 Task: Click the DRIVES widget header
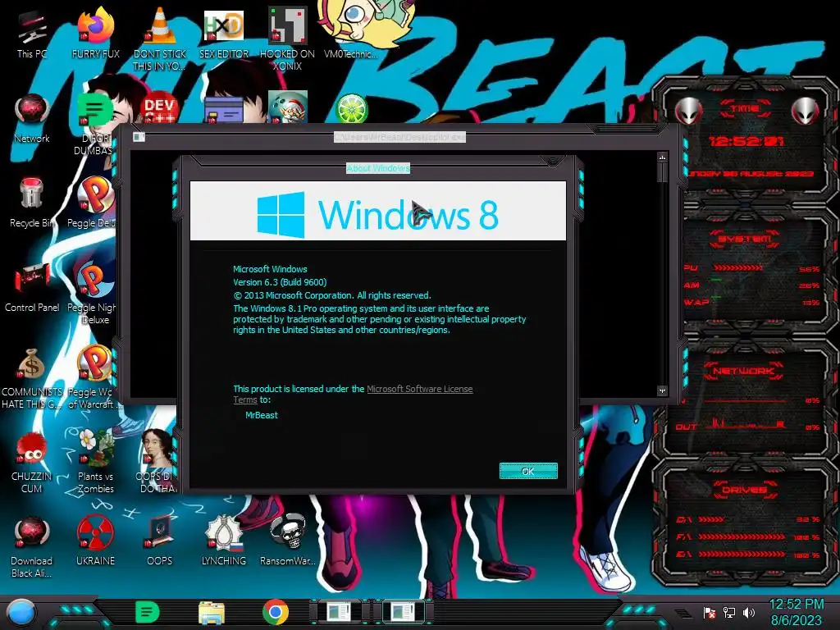click(x=745, y=490)
